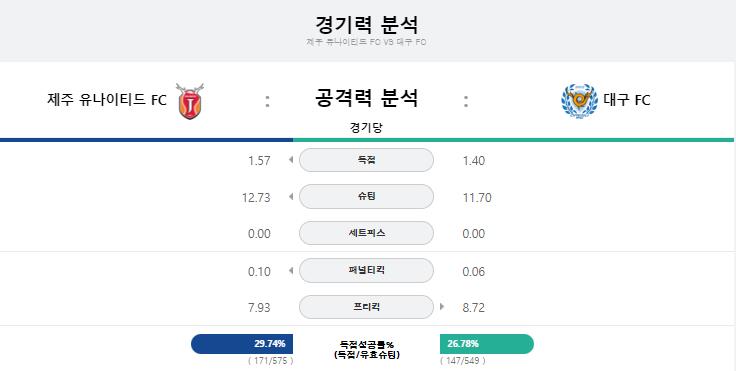The height and width of the screenshot is (371, 736).
Task: Click the 경기력 분석 page title
Action: 366,24
